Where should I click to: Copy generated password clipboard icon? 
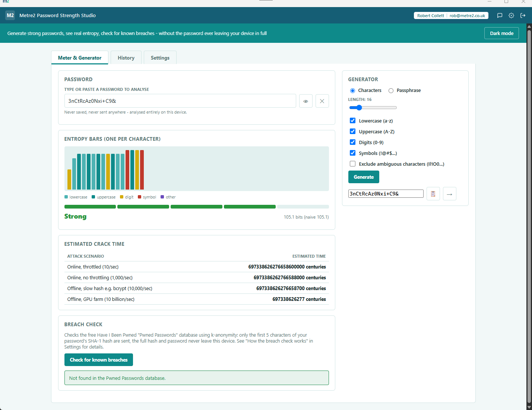[433, 194]
